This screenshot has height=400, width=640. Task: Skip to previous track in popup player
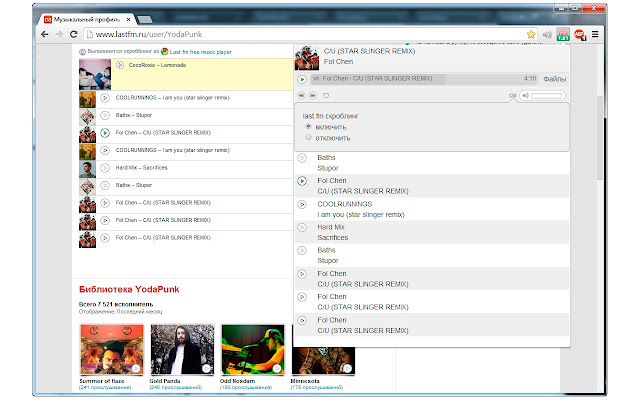[301, 96]
